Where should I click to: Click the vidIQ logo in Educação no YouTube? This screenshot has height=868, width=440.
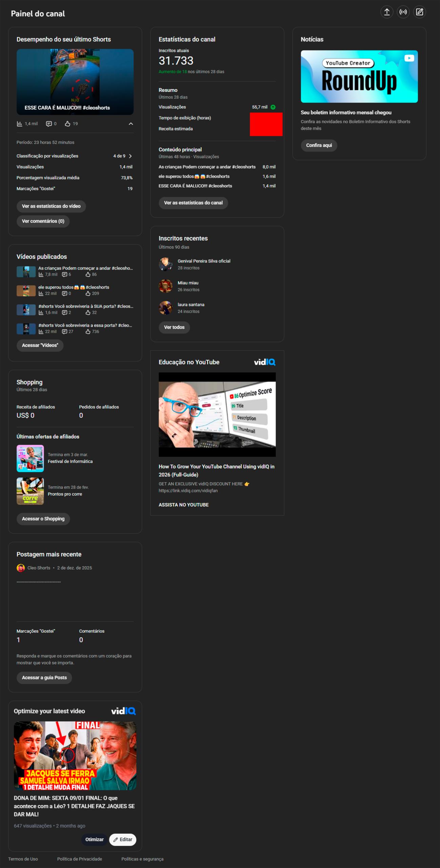[x=264, y=362]
